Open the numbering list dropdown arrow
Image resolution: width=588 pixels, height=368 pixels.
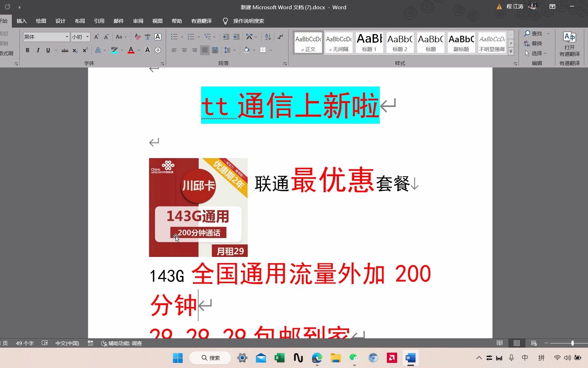point(199,37)
